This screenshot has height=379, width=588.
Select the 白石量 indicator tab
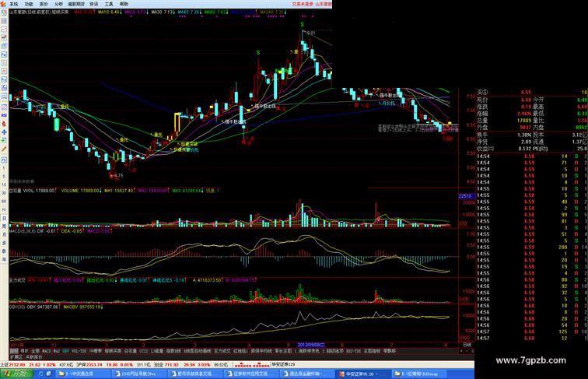130,351
